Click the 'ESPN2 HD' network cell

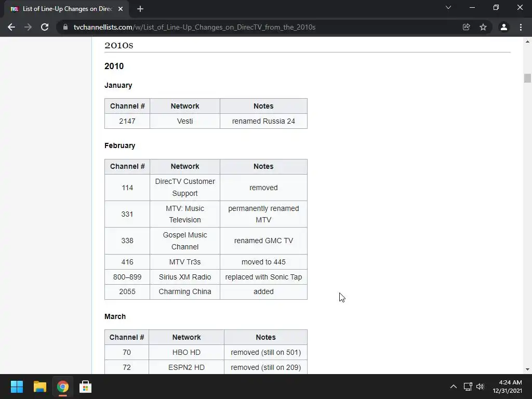click(x=187, y=367)
